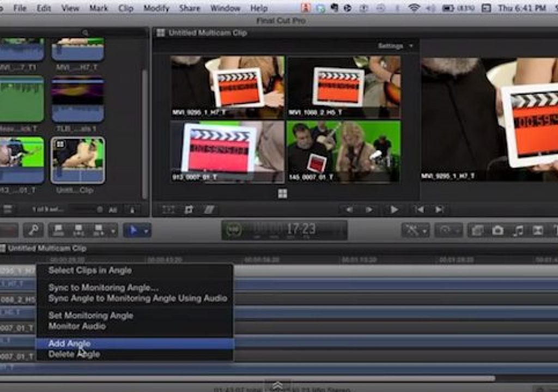The image size is (558, 392).
Task: Open the keyword editor key icon
Action: coord(33,230)
